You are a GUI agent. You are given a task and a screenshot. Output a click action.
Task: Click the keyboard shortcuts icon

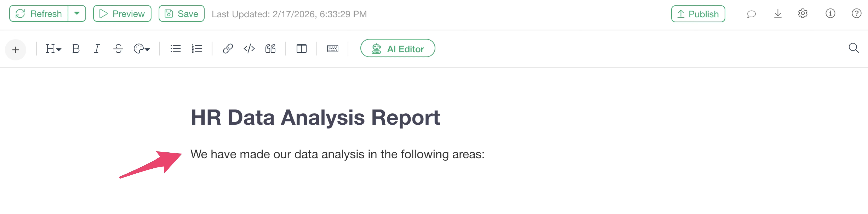click(332, 49)
